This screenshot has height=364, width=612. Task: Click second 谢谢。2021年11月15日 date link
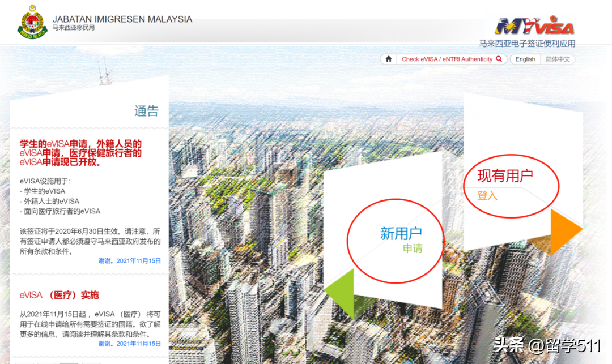tap(130, 344)
